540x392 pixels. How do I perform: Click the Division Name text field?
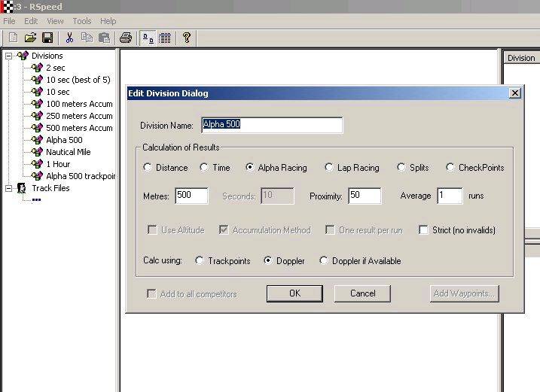[271, 125]
